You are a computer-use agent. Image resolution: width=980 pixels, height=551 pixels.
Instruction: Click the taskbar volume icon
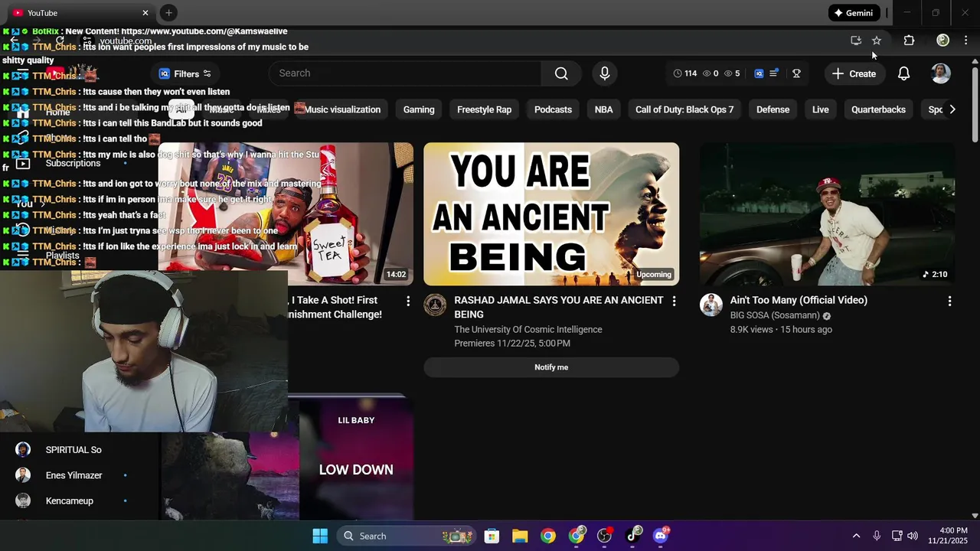coord(912,536)
